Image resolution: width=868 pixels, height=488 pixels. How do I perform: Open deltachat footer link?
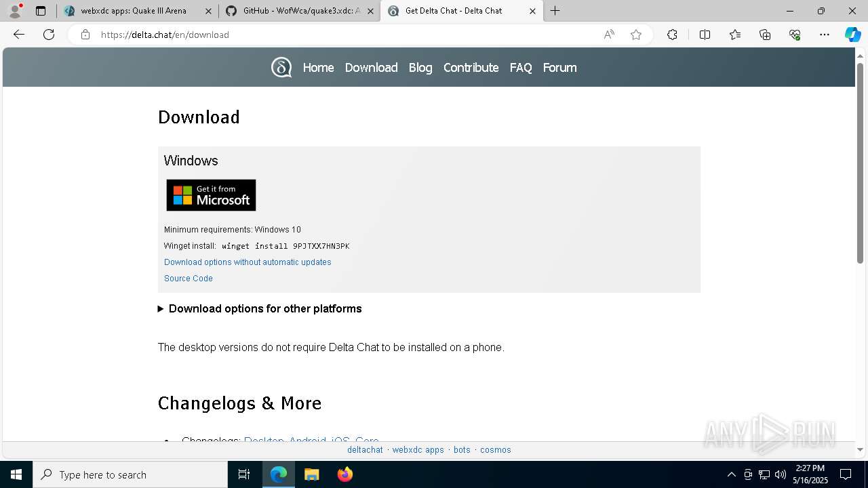365,450
